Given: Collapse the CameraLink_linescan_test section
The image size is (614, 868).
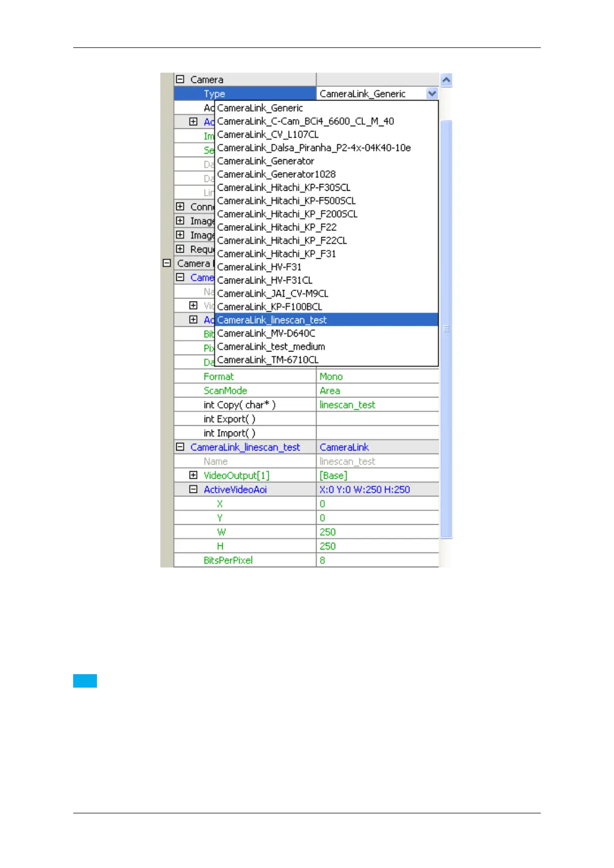Looking at the screenshot, I should [x=180, y=447].
